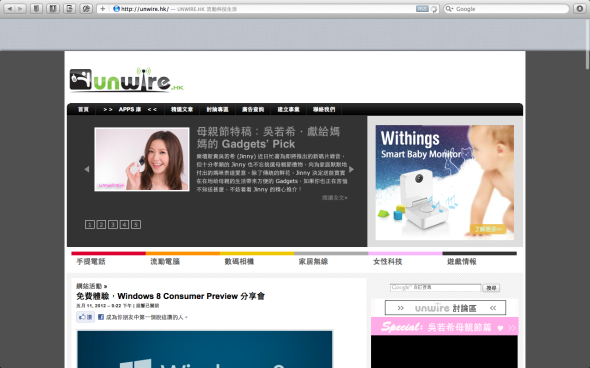Screen dimensions: 590x368
Task: Open 建立專業 menu item
Action: 288,109
